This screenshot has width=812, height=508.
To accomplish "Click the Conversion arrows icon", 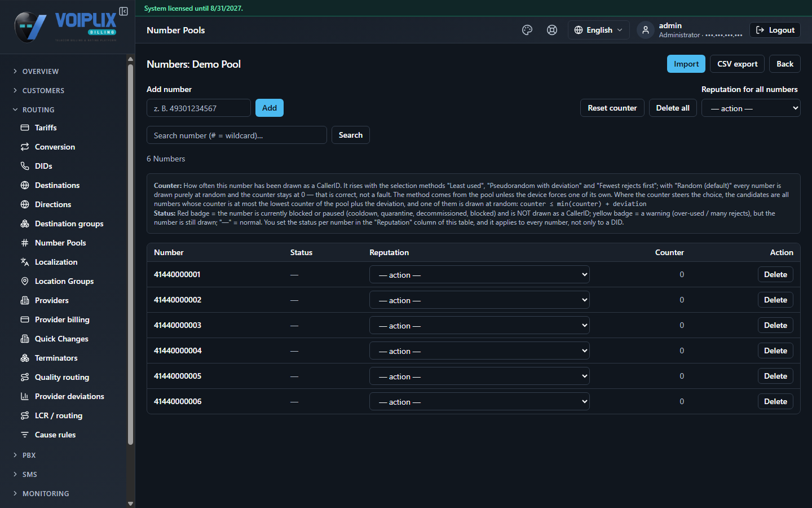I will click(25, 147).
